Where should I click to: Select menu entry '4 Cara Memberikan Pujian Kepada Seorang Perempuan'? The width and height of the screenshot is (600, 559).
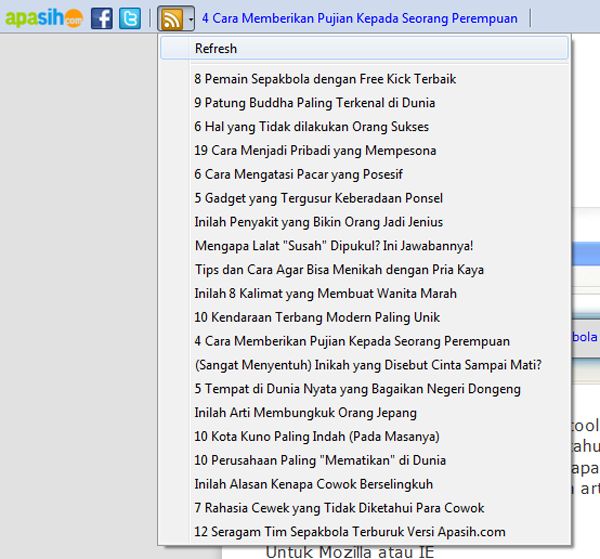click(x=364, y=341)
